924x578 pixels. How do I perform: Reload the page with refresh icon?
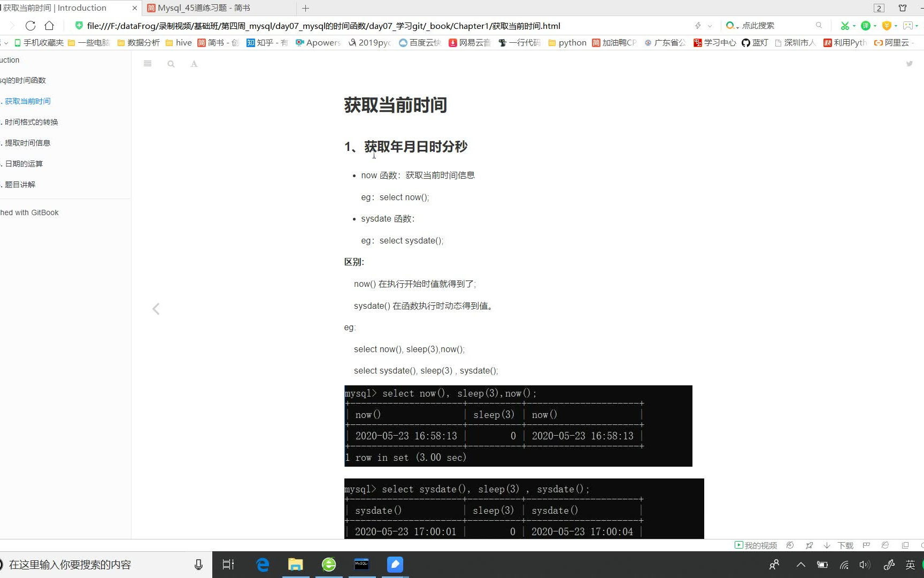tap(30, 26)
